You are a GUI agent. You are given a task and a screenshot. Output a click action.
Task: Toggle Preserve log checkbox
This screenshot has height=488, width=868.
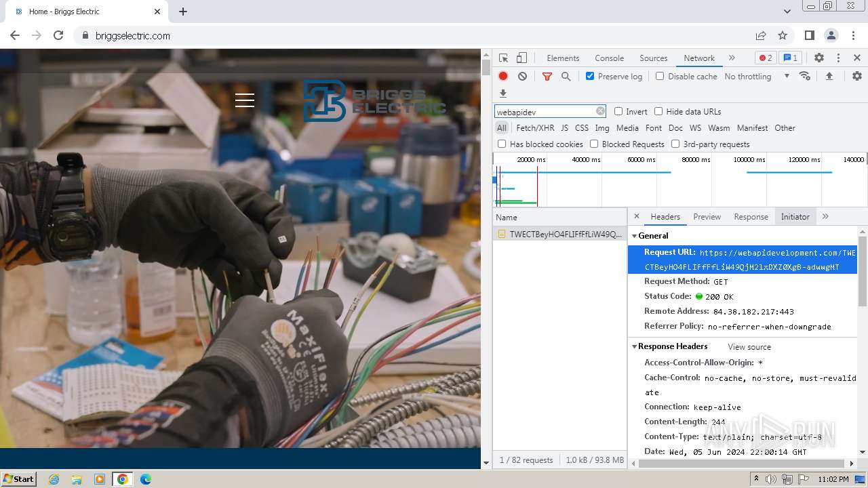tap(590, 77)
